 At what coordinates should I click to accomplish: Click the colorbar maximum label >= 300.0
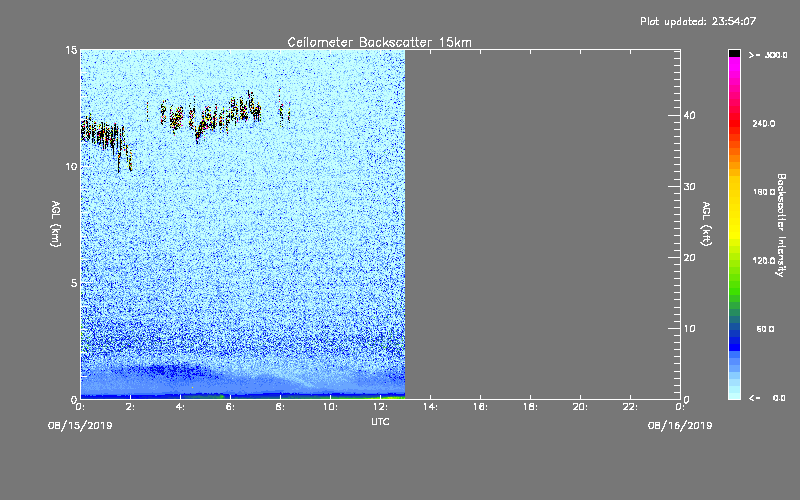[x=768, y=55]
